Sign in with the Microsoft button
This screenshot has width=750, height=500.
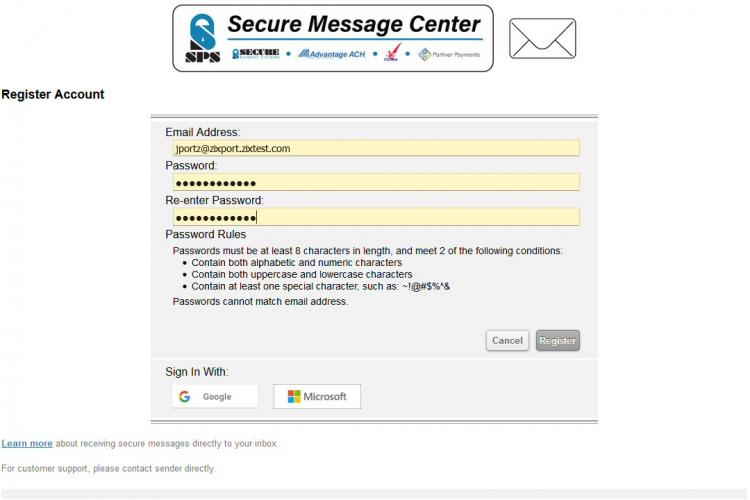point(317,396)
